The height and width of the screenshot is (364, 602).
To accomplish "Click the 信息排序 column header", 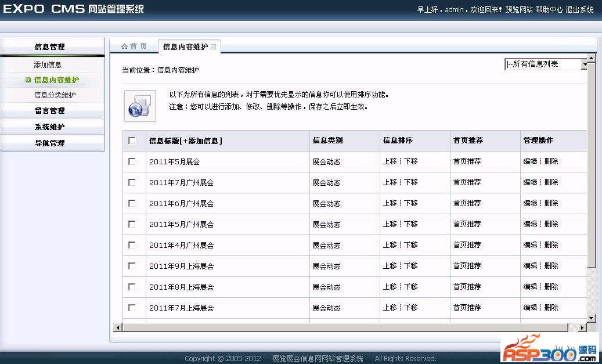I will coord(398,140).
